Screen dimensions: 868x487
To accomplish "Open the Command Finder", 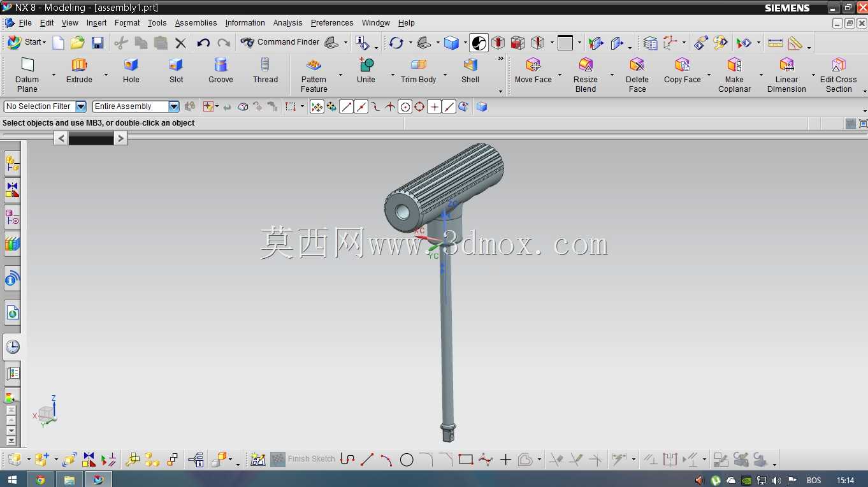I will (x=280, y=43).
